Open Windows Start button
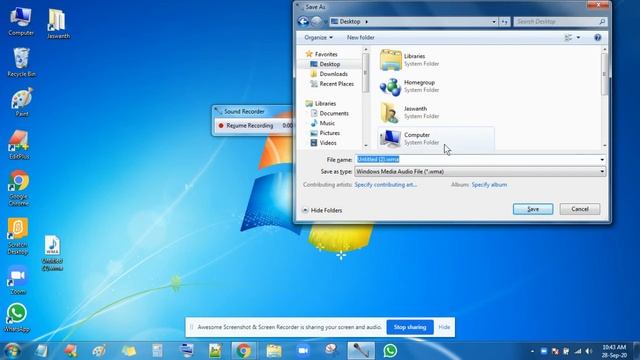This screenshot has width=640, height=360. [x=12, y=351]
